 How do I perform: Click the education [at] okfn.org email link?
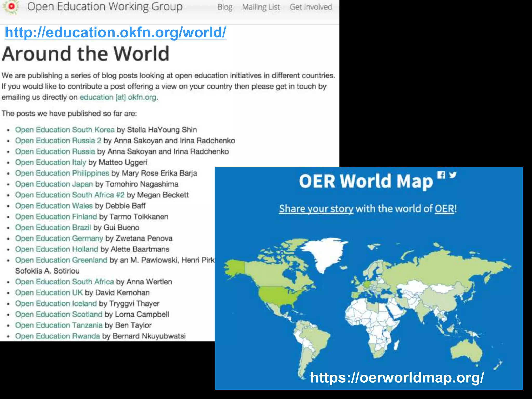(x=118, y=97)
